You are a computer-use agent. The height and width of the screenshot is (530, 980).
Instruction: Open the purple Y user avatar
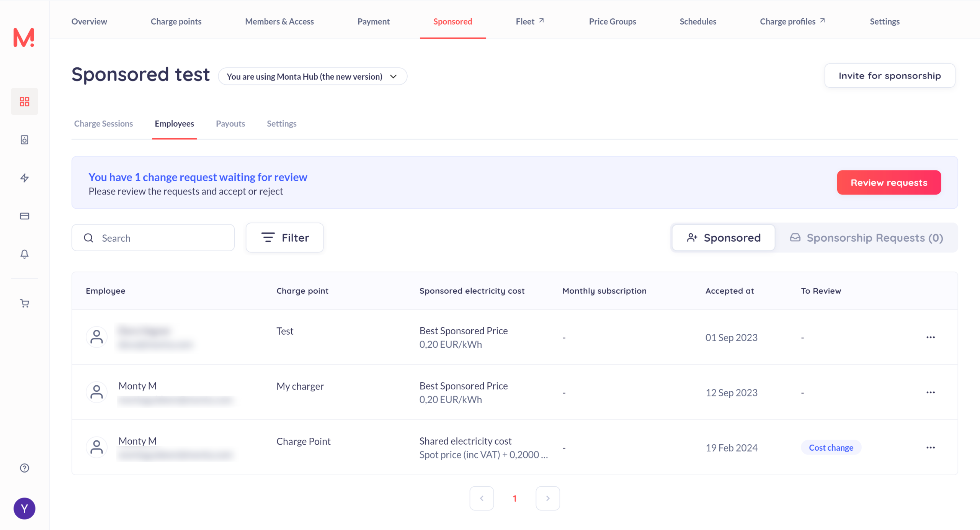pyautogui.click(x=24, y=509)
